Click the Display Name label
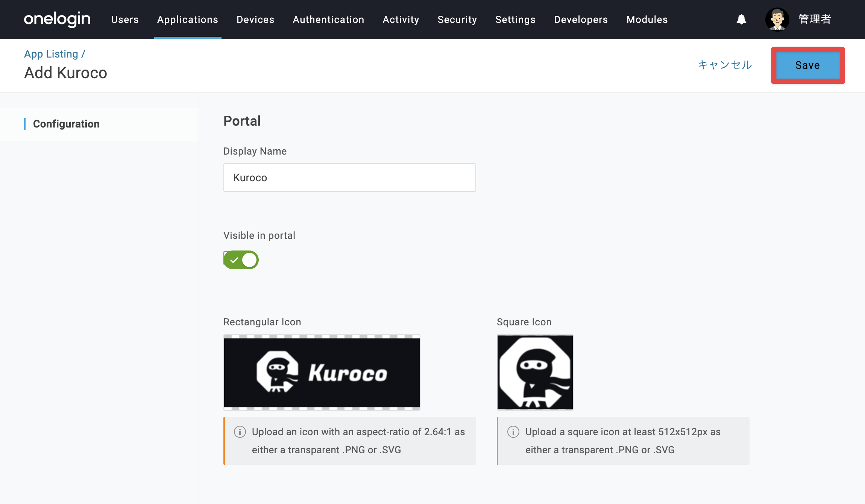 tap(255, 151)
